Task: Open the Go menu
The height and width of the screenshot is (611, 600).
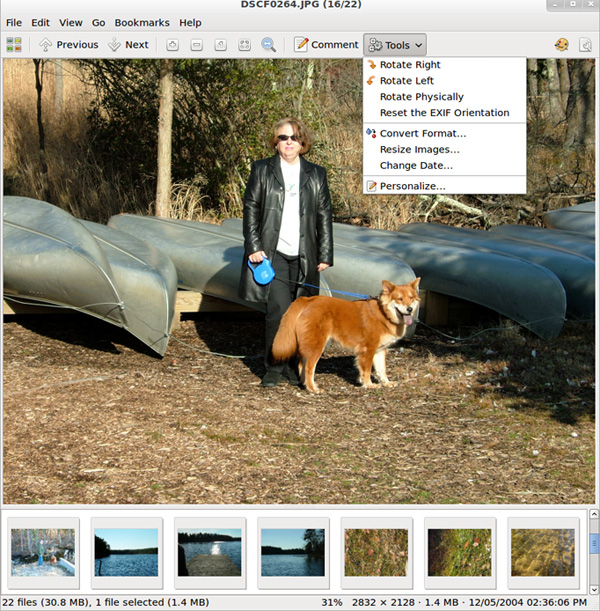Action: [99, 23]
